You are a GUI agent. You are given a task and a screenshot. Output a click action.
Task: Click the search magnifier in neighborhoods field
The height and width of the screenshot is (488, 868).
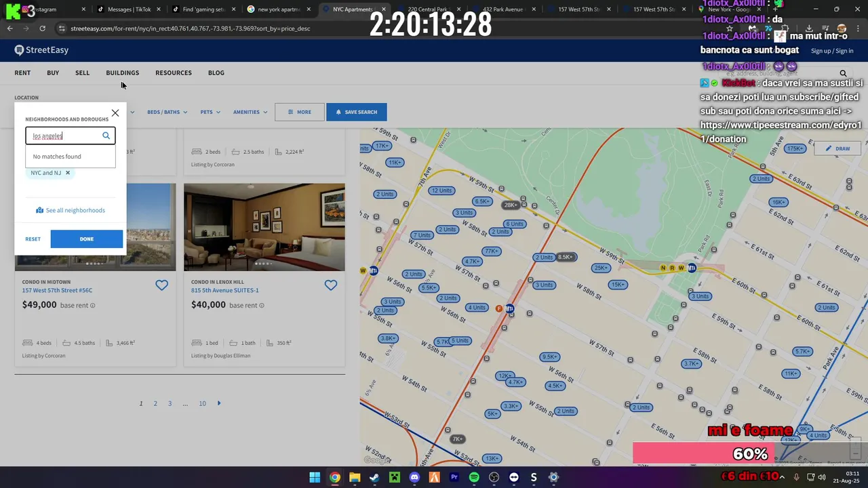[106, 136]
